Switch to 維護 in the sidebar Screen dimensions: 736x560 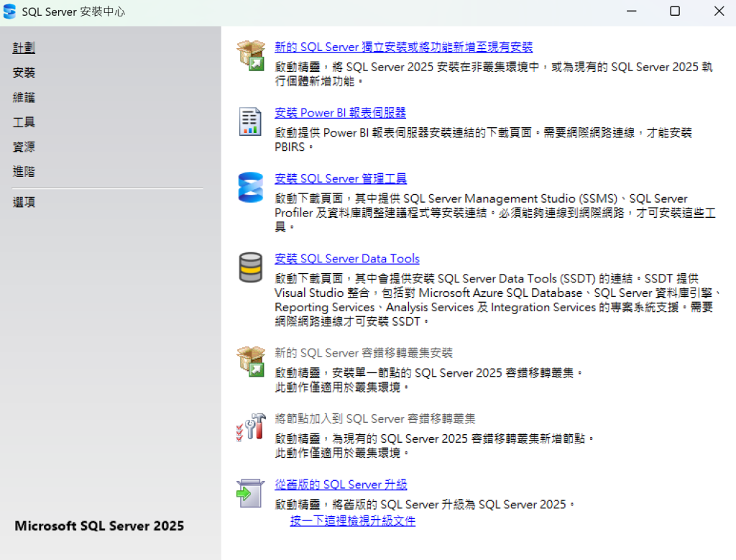pyautogui.click(x=24, y=98)
